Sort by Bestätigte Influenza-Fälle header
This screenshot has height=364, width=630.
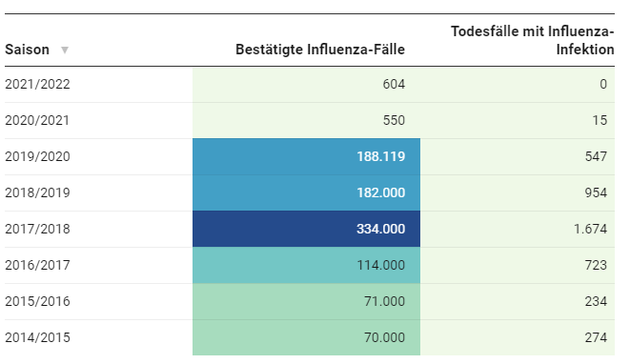[x=320, y=50]
